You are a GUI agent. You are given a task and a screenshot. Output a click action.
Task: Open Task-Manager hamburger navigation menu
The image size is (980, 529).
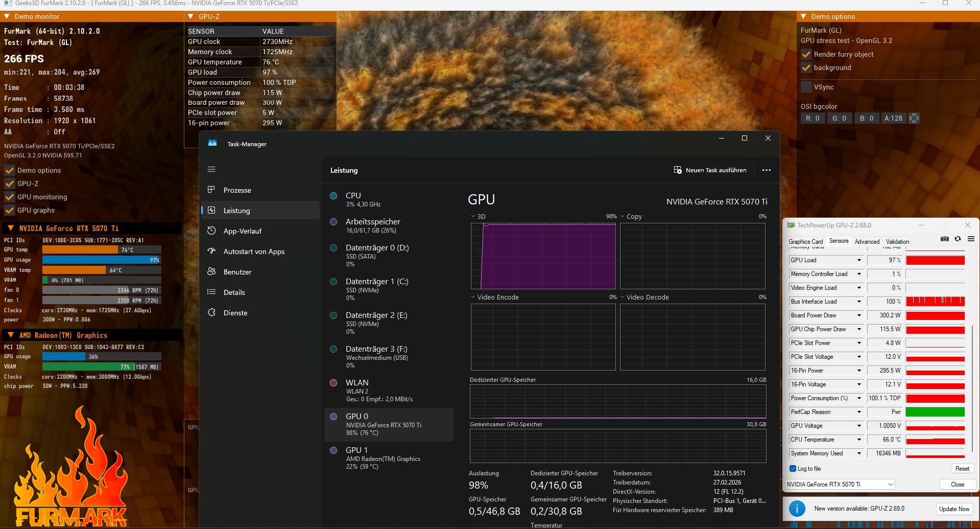(211, 169)
